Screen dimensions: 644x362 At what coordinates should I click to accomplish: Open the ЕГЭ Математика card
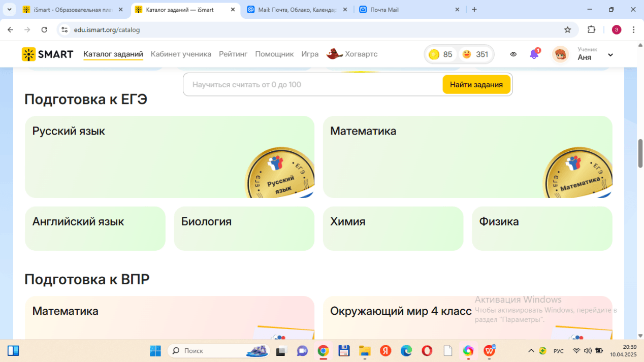coord(468,157)
